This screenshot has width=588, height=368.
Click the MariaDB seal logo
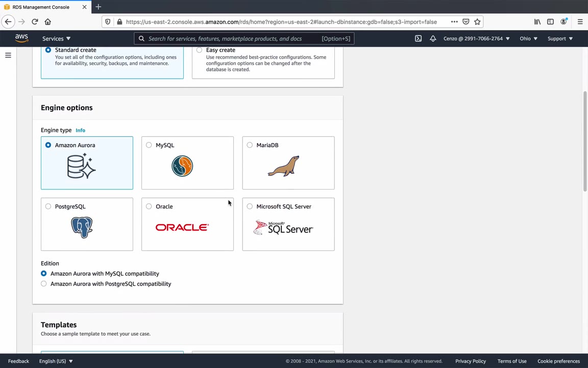[283, 166]
